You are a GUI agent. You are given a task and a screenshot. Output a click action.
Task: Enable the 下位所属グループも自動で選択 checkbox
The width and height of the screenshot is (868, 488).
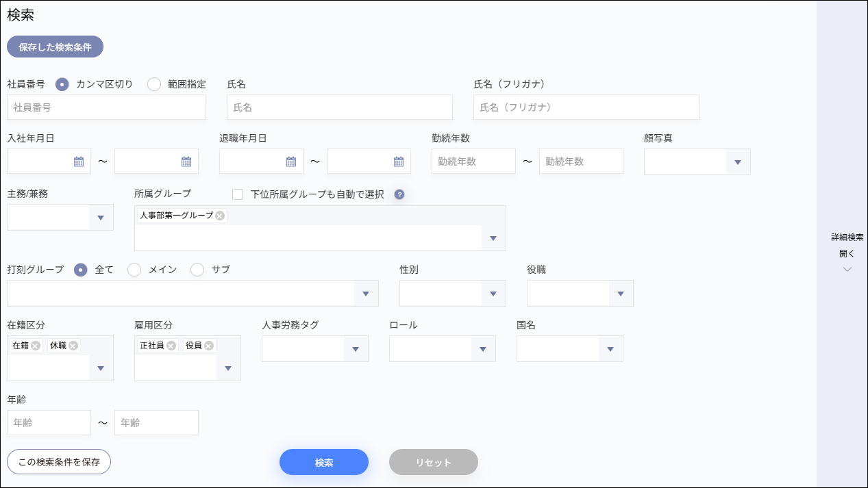click(238, 194)
